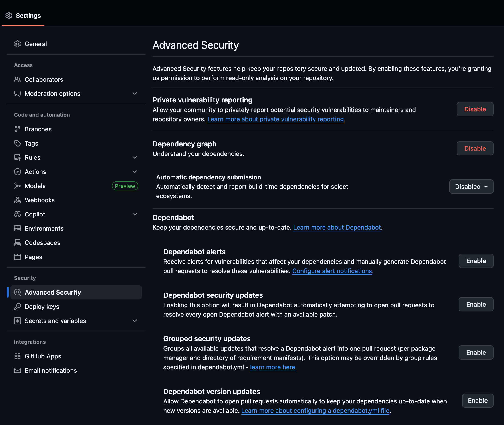Click the Email notifications envelope icon
504x425 pixels.
point(17,370)
